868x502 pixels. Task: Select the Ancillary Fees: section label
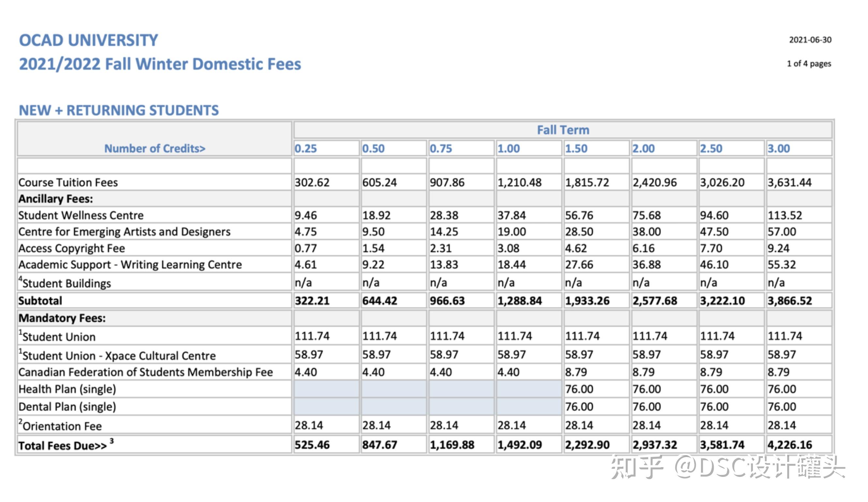coord(55,199)
